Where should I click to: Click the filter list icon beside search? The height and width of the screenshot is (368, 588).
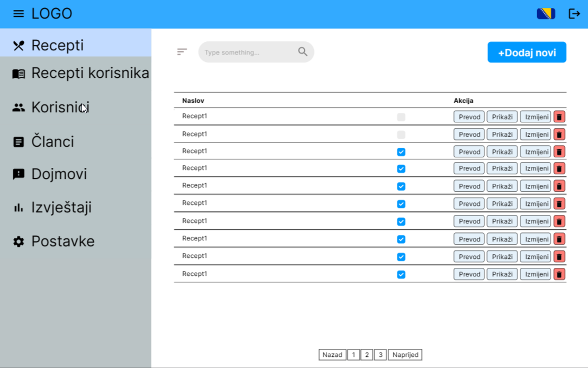click(182, 52)
